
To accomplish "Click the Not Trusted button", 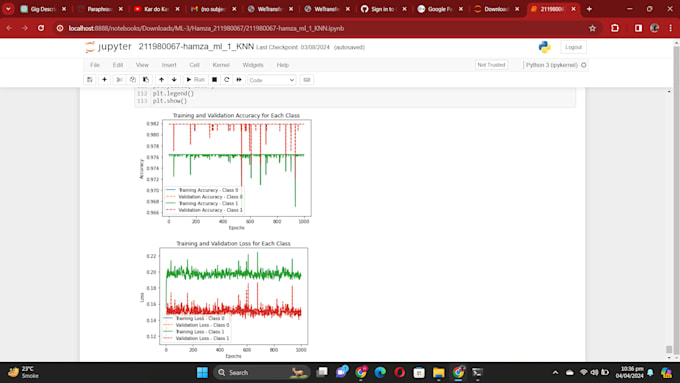I will click(x=491, y=65).
